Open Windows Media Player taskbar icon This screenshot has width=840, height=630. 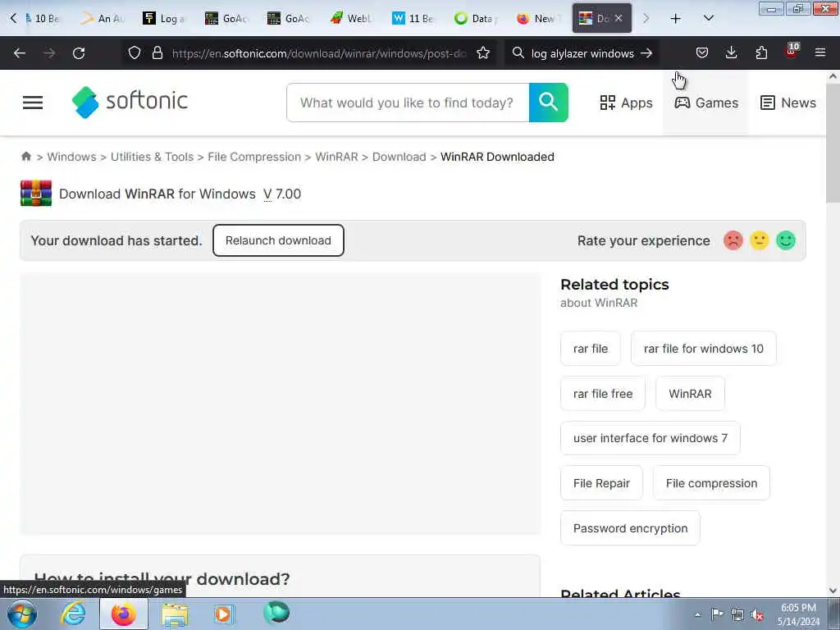point(223,614)
